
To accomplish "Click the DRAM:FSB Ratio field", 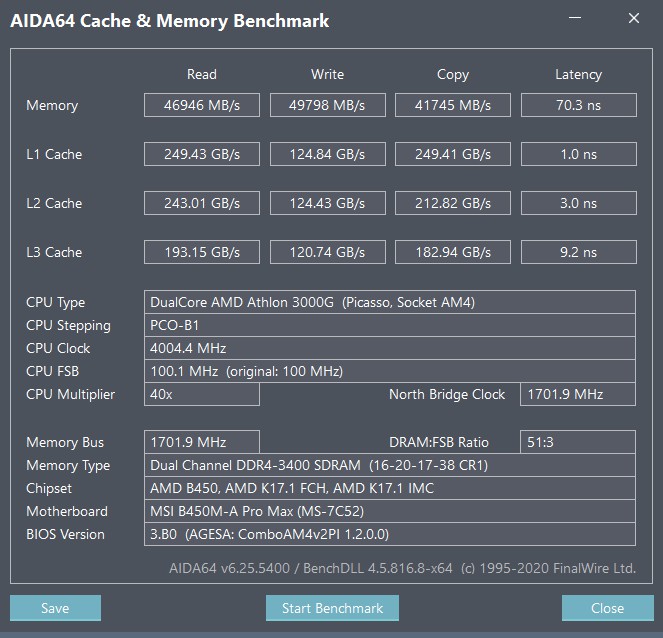I will pos(578,442).
